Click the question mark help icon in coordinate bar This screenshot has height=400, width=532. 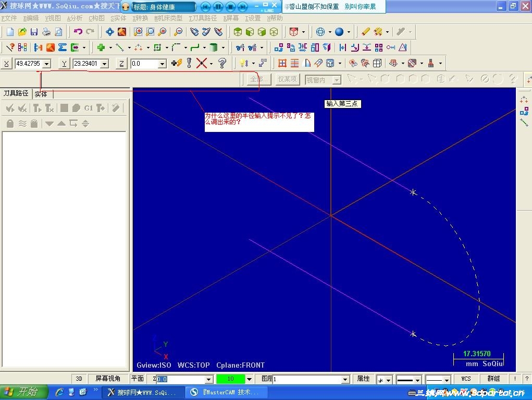coord(222,63)
